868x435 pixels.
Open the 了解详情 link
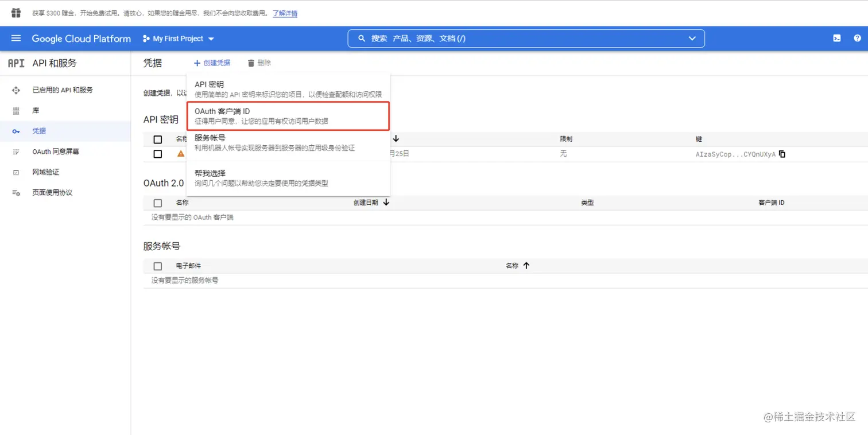pyautogui.click(x=285, y=13)
